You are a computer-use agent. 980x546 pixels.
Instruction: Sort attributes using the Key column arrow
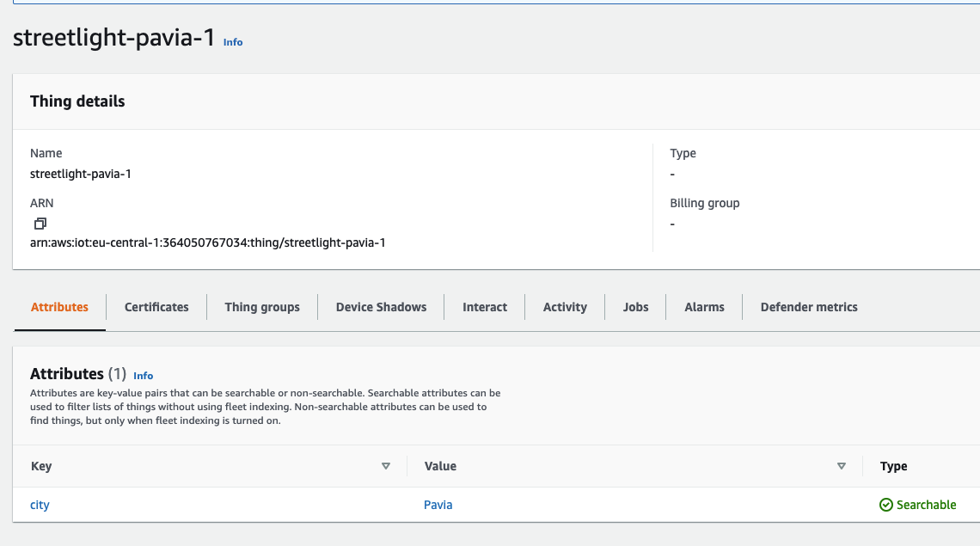(x=386, y=466)
